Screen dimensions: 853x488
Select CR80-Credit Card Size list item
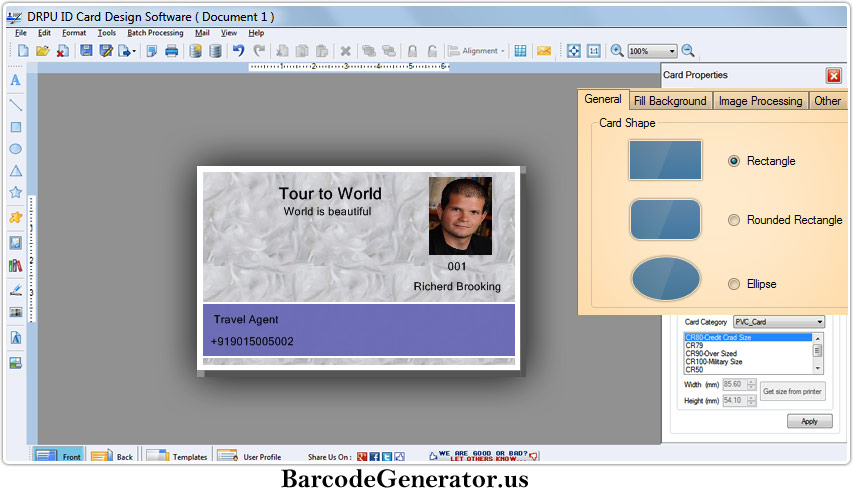[748, 337]
